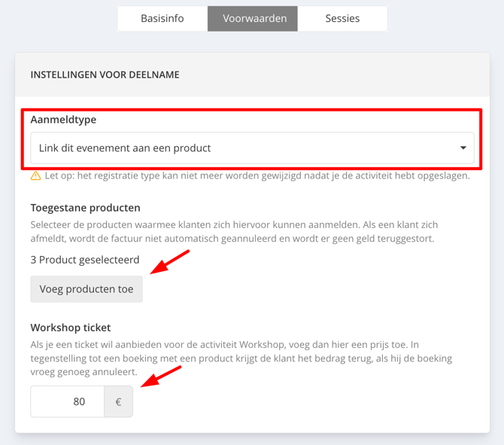The image size is (504, 445).
Task: Open the Aanmeldtype dropdown
Action: [241, 148]
